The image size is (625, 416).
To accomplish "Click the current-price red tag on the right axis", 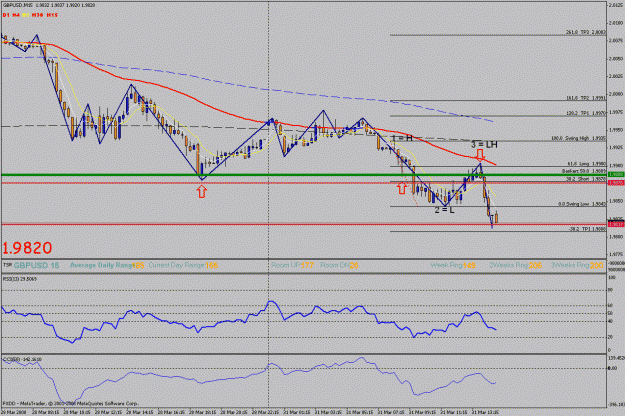I will pos(616,224).
